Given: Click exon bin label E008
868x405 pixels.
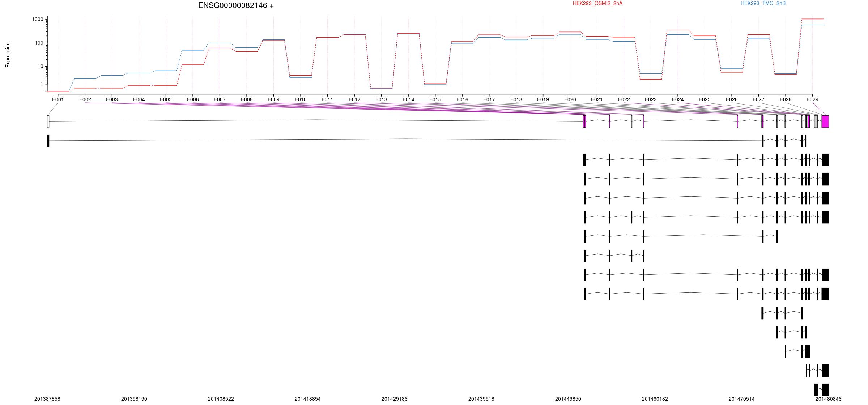Looking at the screenshot, I should click(x=247, y=99).
